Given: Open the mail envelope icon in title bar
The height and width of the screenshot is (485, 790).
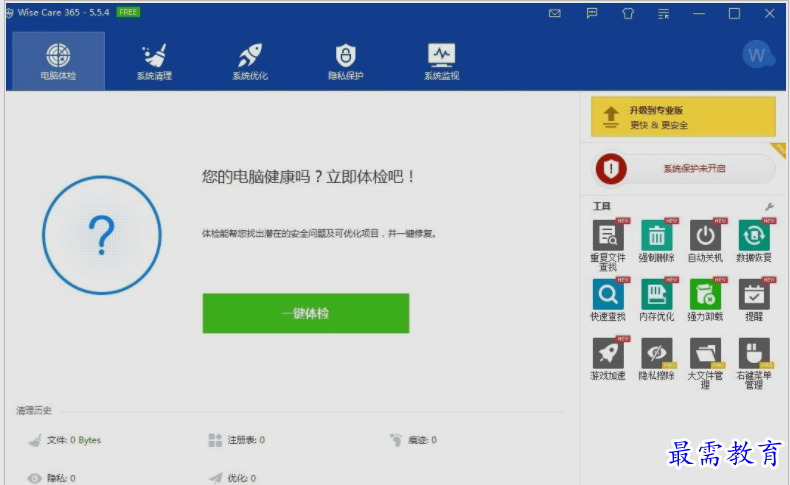Looking at the screenshot, I should [x=555, y=14].
